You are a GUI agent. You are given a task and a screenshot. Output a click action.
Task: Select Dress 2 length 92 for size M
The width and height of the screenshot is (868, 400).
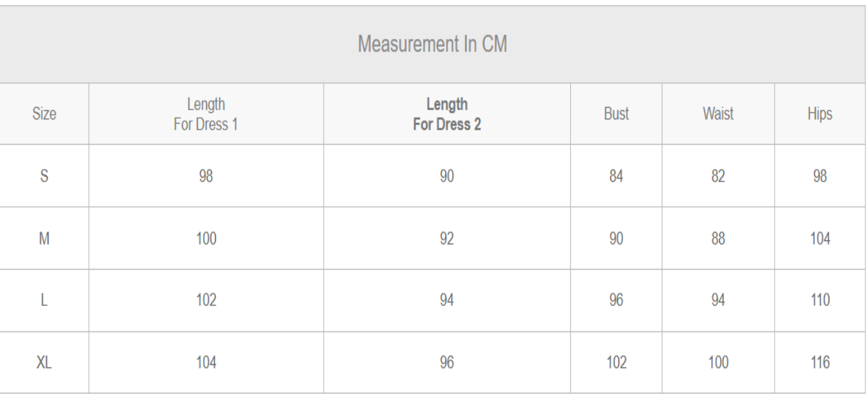click(x=447, y=239)
